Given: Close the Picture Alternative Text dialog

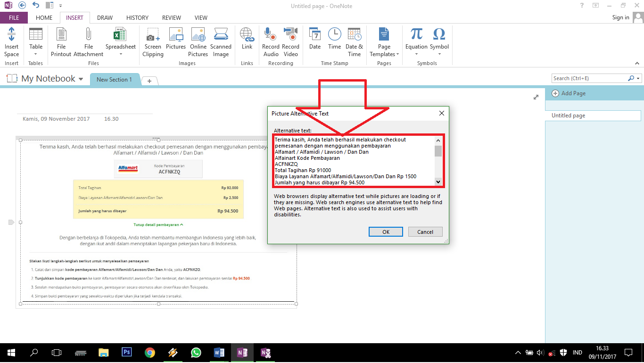Looking at the screenshot, I should [442, 114].
